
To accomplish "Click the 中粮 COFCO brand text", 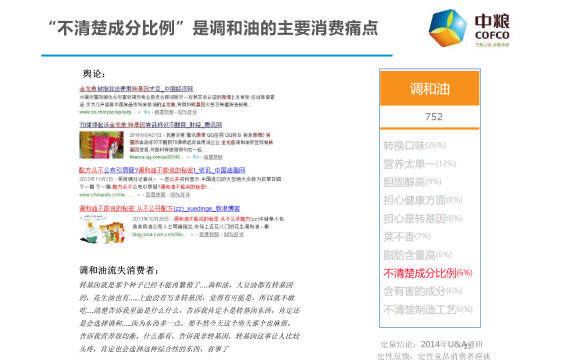I will pos(492,28).
